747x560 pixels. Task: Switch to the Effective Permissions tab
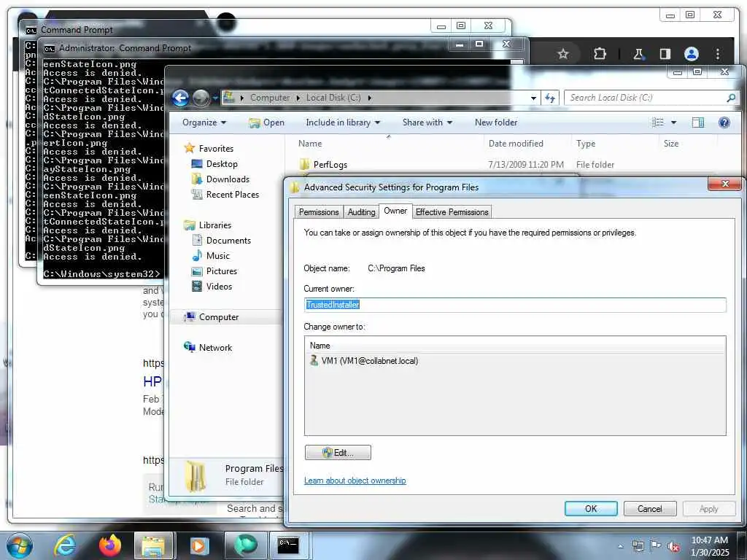coord(452,212)
